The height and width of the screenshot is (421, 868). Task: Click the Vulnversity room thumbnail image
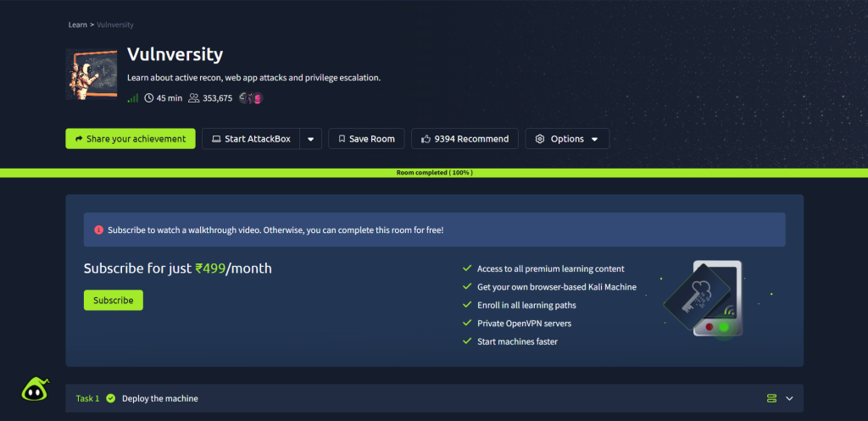coord(92,74)
